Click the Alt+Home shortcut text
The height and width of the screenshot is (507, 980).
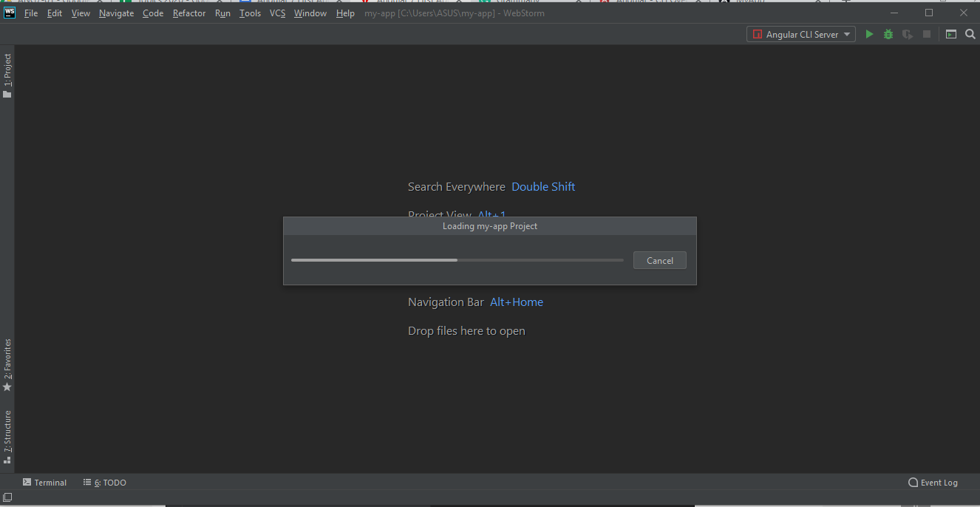click(x=517, y=302)
